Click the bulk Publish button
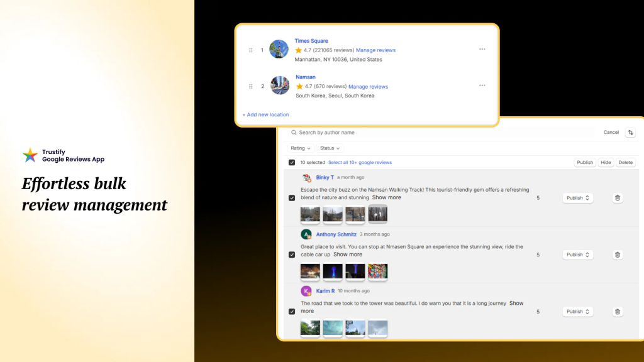644x362 pixels. coord(585,163)
